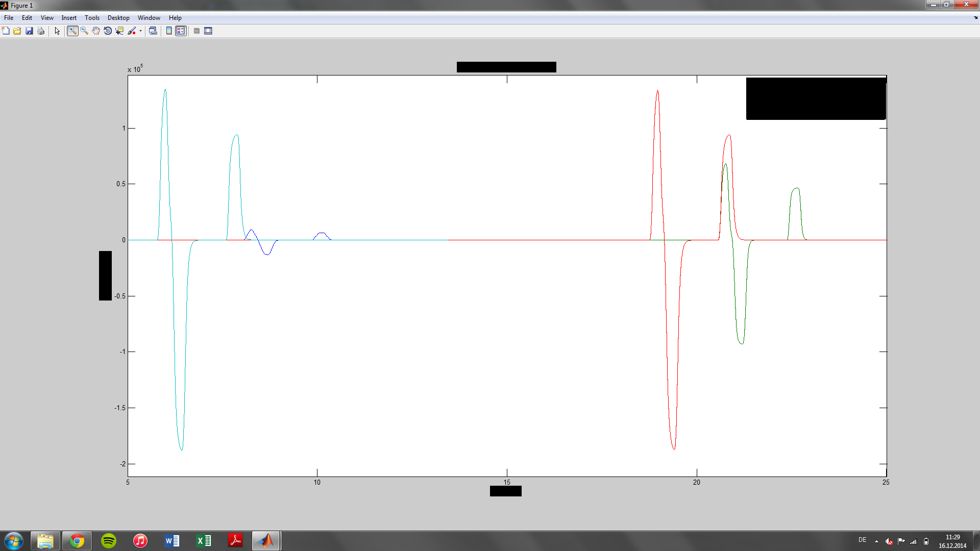Enable the Pan hand tool
The height and width of the screenshot is (551, 980).
(96, 31)
